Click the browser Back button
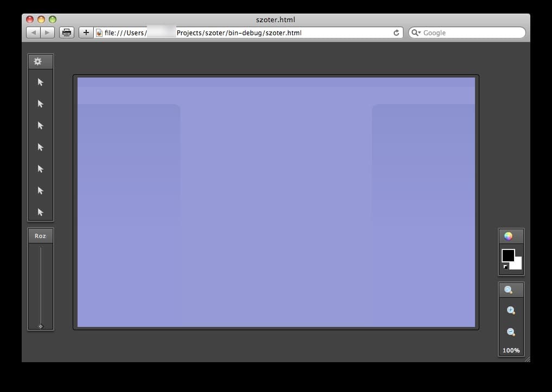Viewport: 552px width, 392px height. coord(34,33)
